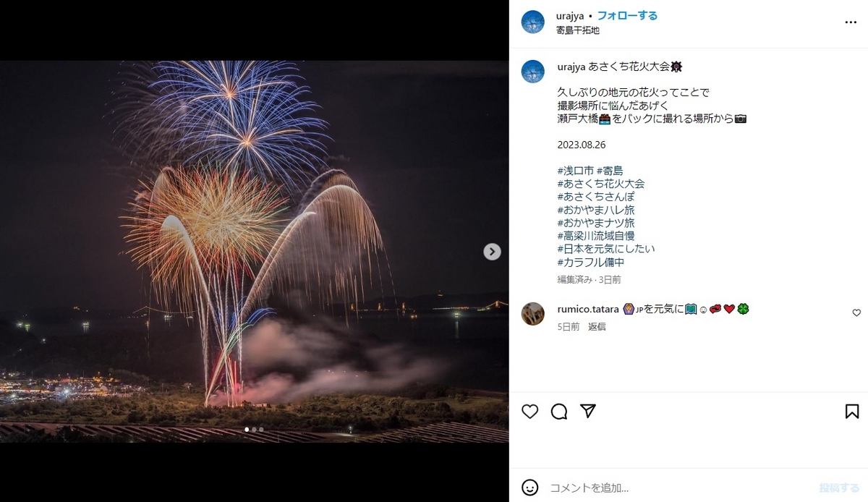Open three-dot more options menu
The height and width of the screenshot is (502, 868).
851,22
